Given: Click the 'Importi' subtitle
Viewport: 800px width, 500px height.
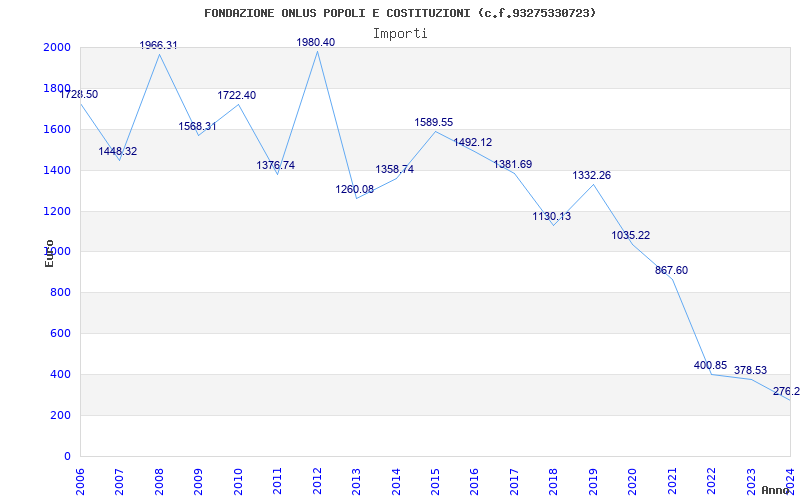Looking at the screenshot, I should click(400, 34).
